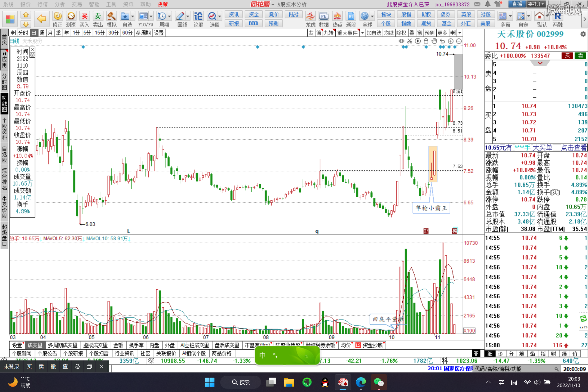Toggle the lock icon above the chart

pyautogui.click(x=426, y=41)
